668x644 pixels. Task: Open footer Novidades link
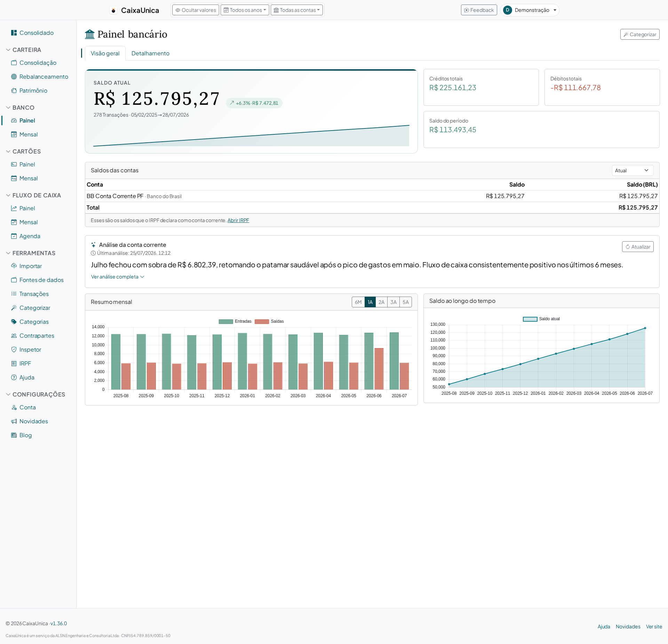pos(628,627)
